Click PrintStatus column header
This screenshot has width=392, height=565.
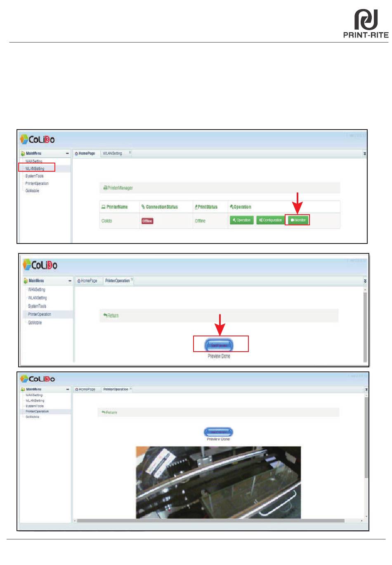206,207
